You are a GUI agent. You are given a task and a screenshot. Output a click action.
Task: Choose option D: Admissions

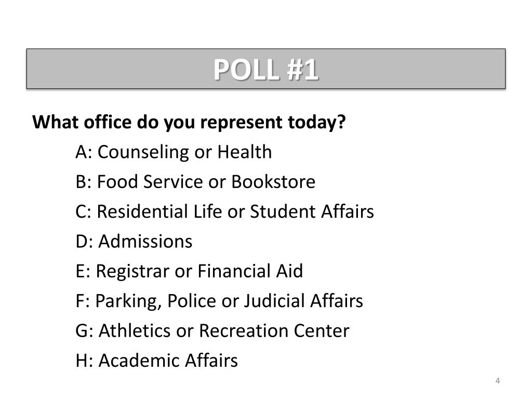tap(134, 241)
